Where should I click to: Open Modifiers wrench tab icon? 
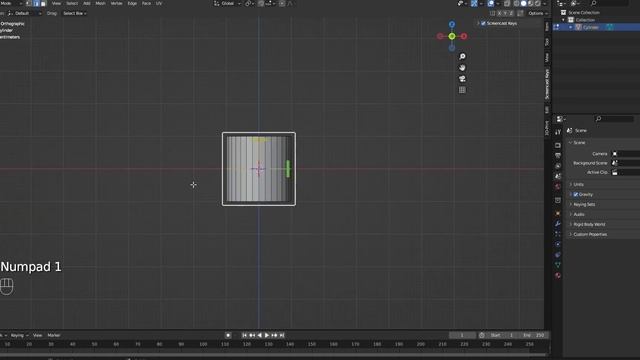[558, 224]
